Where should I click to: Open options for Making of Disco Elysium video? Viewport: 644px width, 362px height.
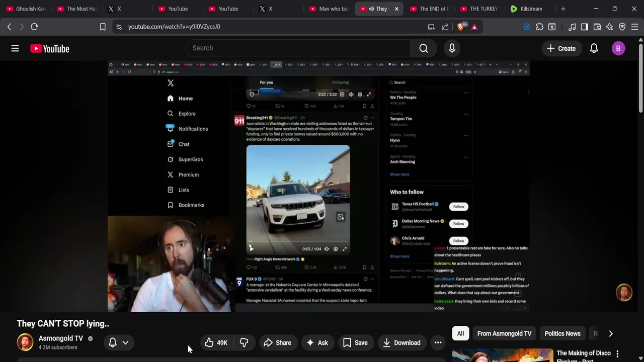[x=617, y=354]
